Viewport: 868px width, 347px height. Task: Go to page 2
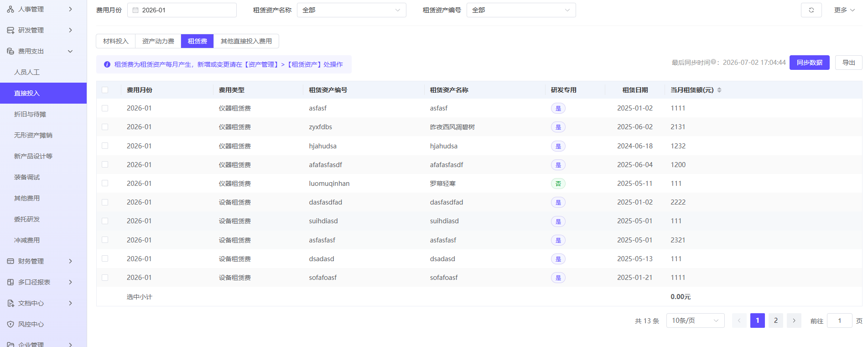tap(775, 321)
